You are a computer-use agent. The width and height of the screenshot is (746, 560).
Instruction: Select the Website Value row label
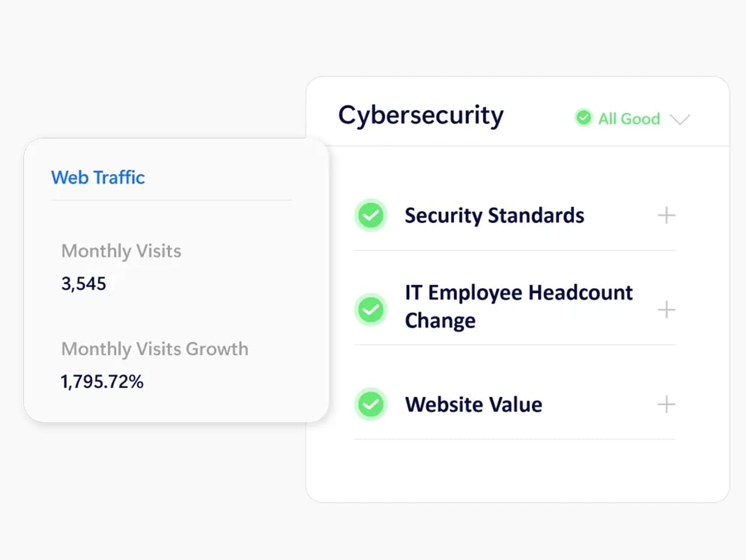click(473, 405)
